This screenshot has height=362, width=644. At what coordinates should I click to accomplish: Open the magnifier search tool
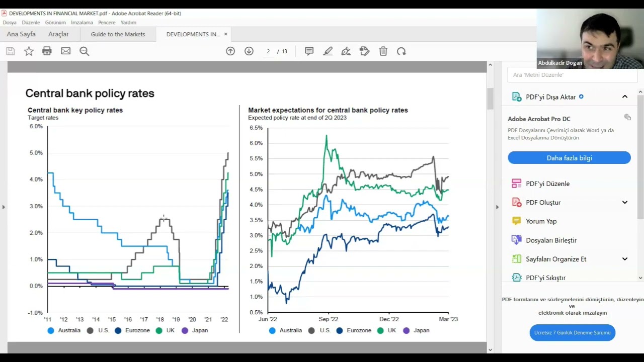85,51
